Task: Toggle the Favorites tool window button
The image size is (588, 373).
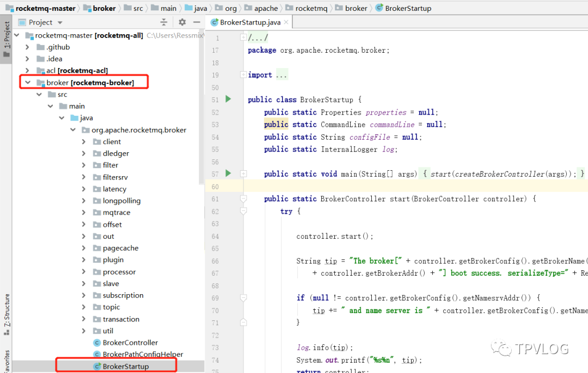Action: point(7,361)
